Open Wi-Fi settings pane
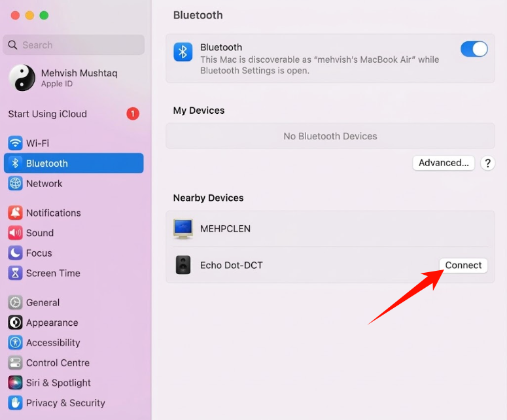507x420 pixels. [x=37, y=143]
